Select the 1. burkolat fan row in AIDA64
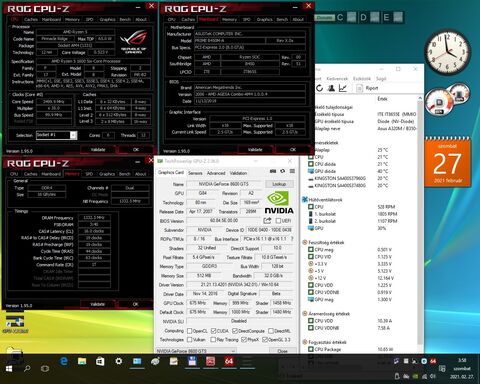This screenshot has width=480, height=384. click(x=353, y=214)
